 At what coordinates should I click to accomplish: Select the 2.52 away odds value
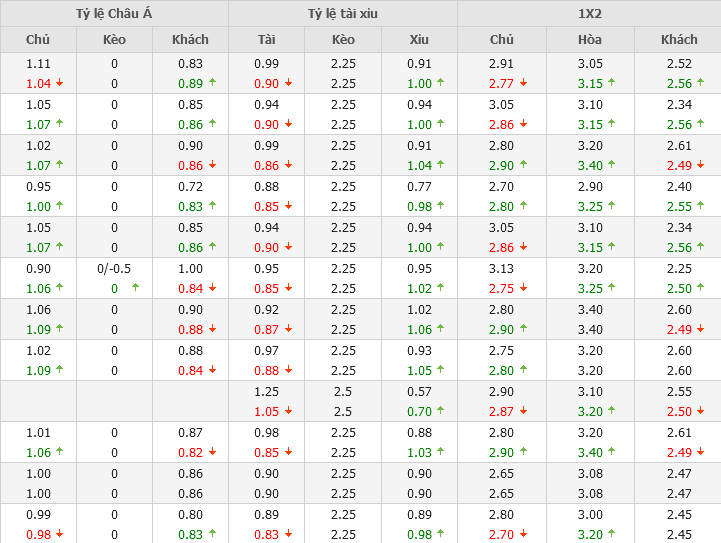point(679,63)
